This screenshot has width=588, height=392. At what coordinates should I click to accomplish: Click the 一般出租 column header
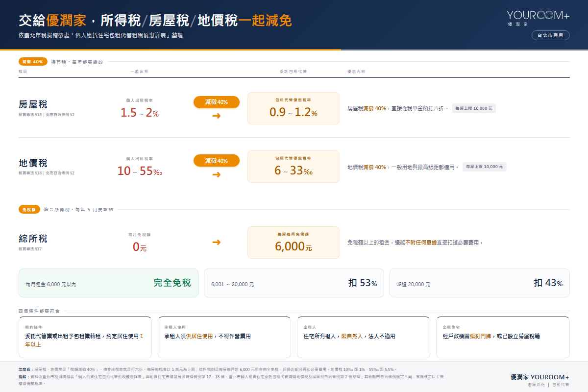139,72
